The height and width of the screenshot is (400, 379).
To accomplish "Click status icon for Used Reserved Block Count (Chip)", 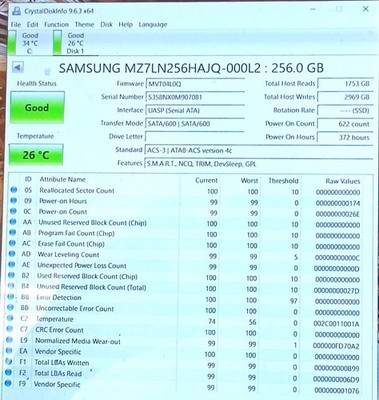I will tap(11, 275).
